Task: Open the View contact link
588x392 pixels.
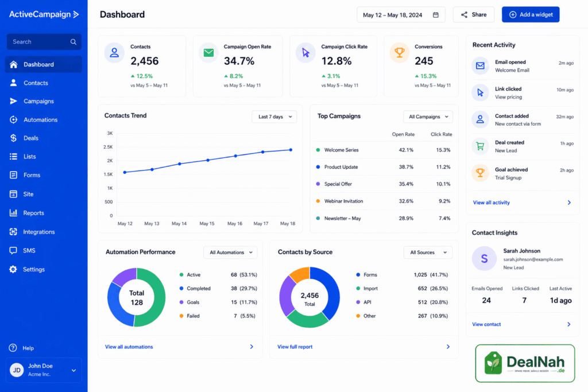Action: click(486, 324)
